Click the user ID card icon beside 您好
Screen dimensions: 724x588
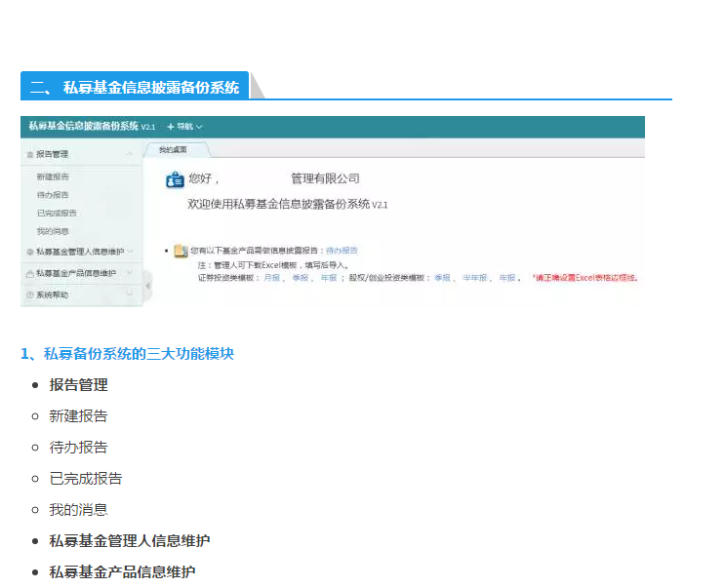(x=176, y=179)
